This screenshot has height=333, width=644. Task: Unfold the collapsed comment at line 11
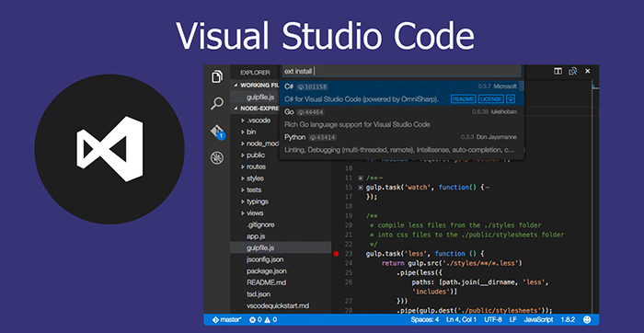361,178
